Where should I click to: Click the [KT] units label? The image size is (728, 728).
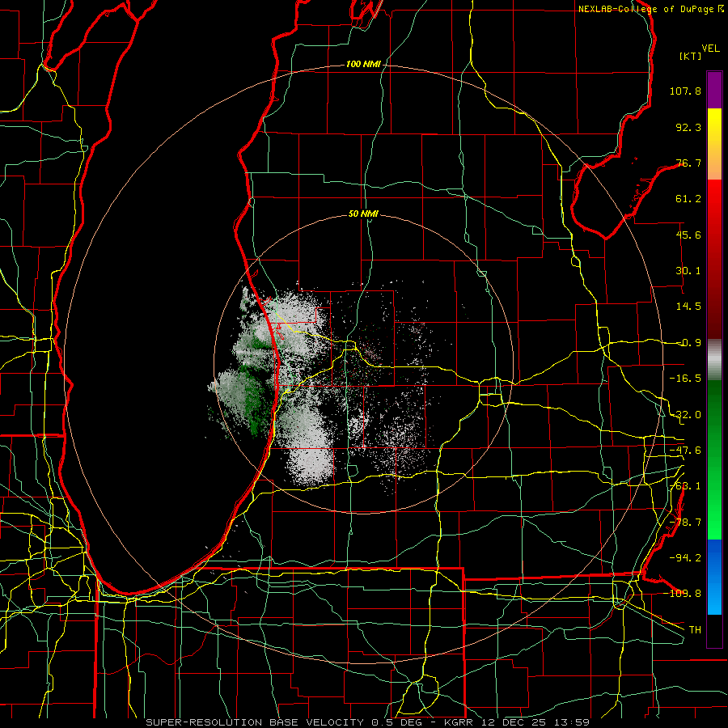(x=691, y=56)
